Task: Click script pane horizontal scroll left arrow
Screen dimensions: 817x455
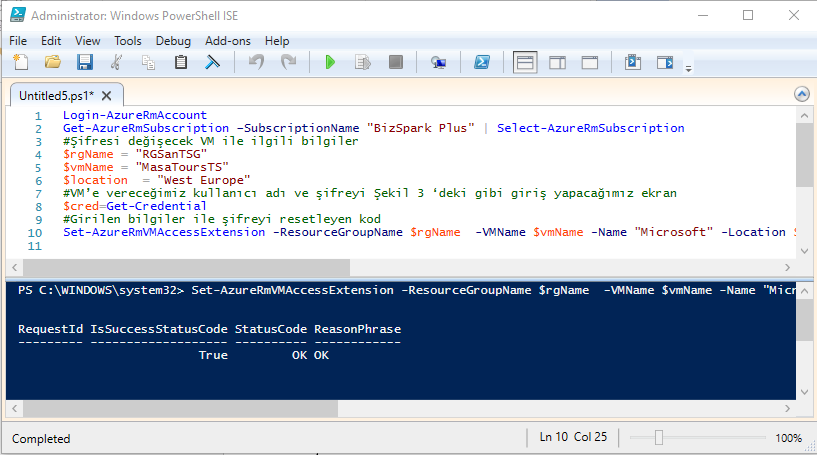Action: pos(14,267)
